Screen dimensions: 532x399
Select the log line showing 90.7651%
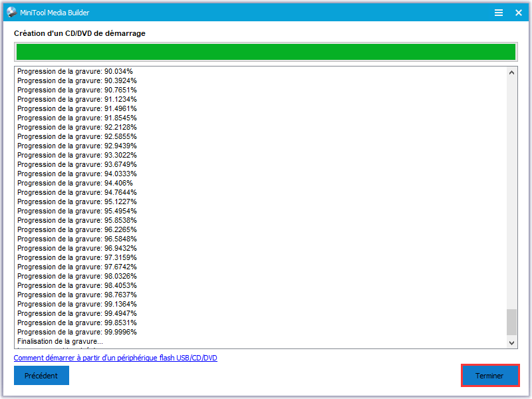tap(77, 90)
